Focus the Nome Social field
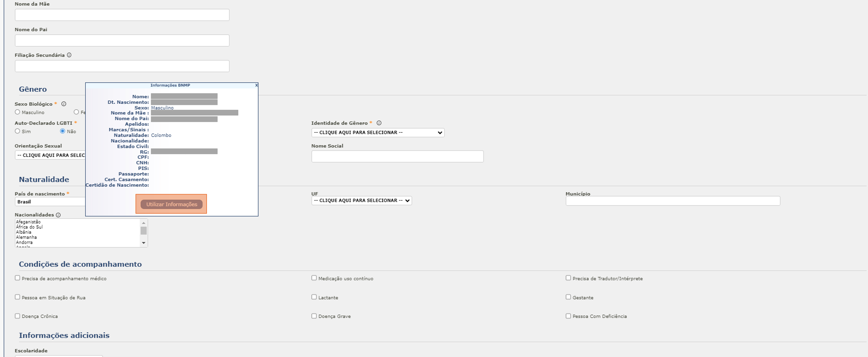The width and height of the screenshot is (868, 357). pyautogui.click(x=397, y=157)
